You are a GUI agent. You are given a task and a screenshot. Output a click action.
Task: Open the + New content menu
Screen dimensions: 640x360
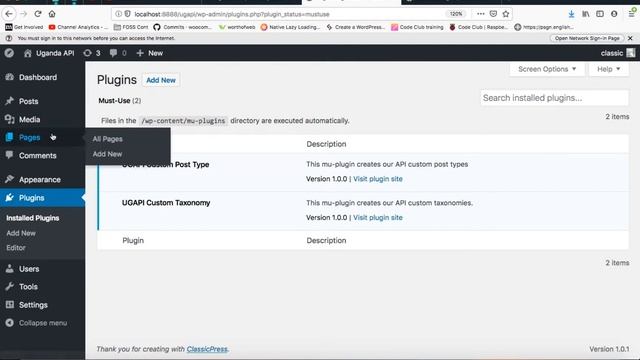(149, 53)
